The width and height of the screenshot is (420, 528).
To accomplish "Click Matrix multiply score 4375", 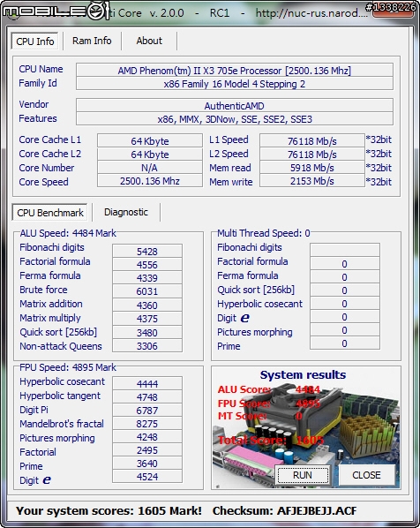I will [x=147, y=319].
